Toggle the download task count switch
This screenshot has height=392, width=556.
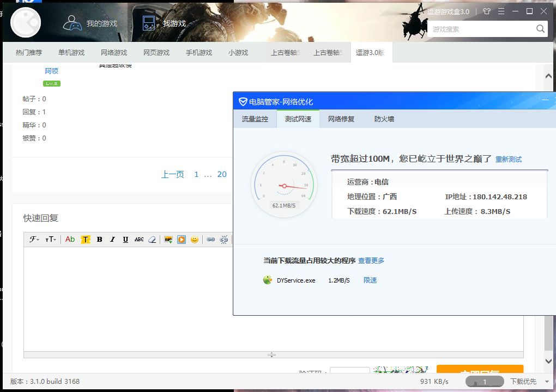[485, 381]
